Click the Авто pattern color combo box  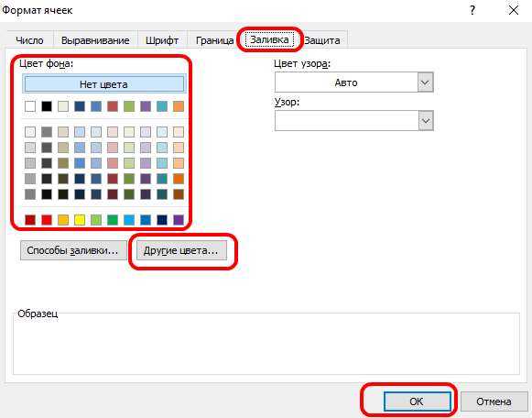[x=353, y=82]
